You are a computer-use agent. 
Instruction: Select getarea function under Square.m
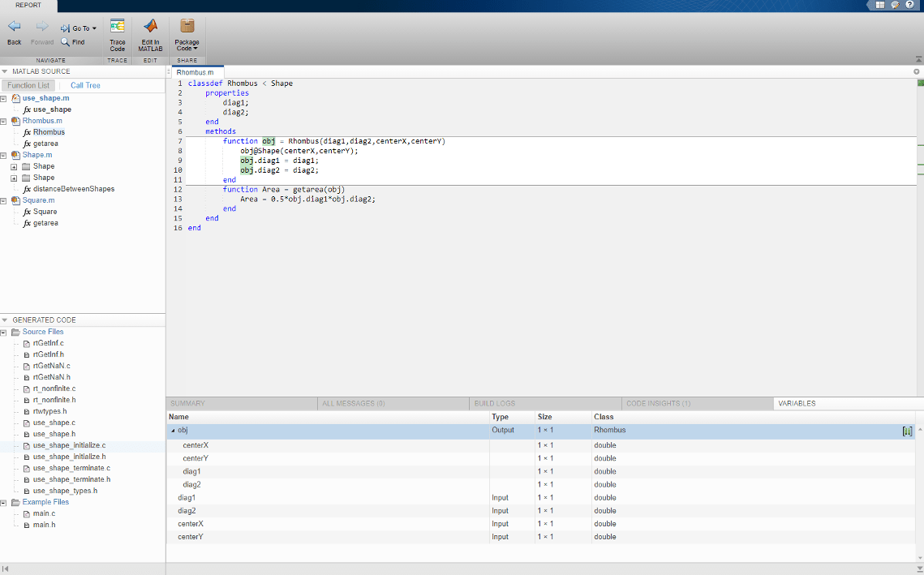pos(45,223)
